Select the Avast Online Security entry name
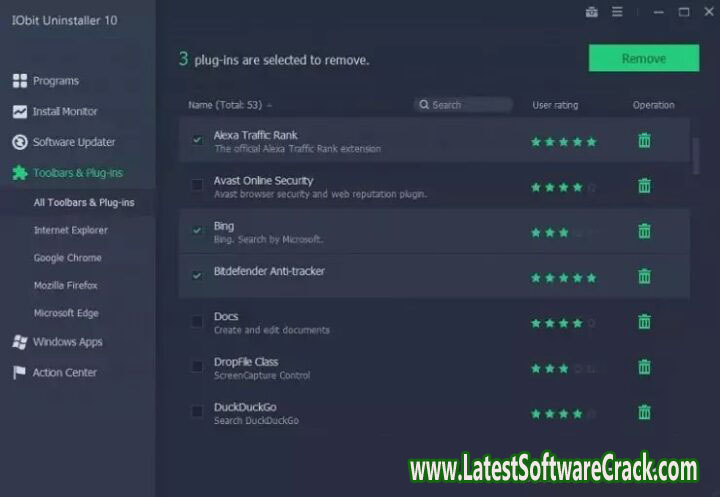The width and height of the screenshot is (720, 497). pyautogui.click(x=263, y=181)
